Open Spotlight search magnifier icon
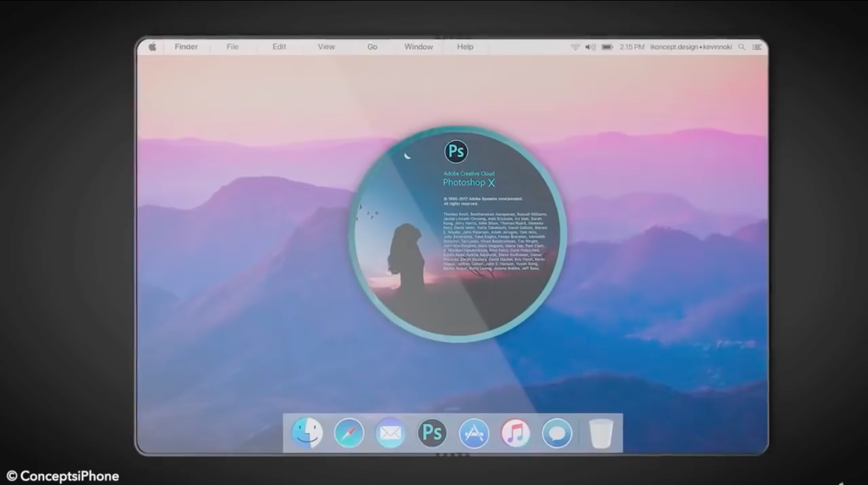 741,46
